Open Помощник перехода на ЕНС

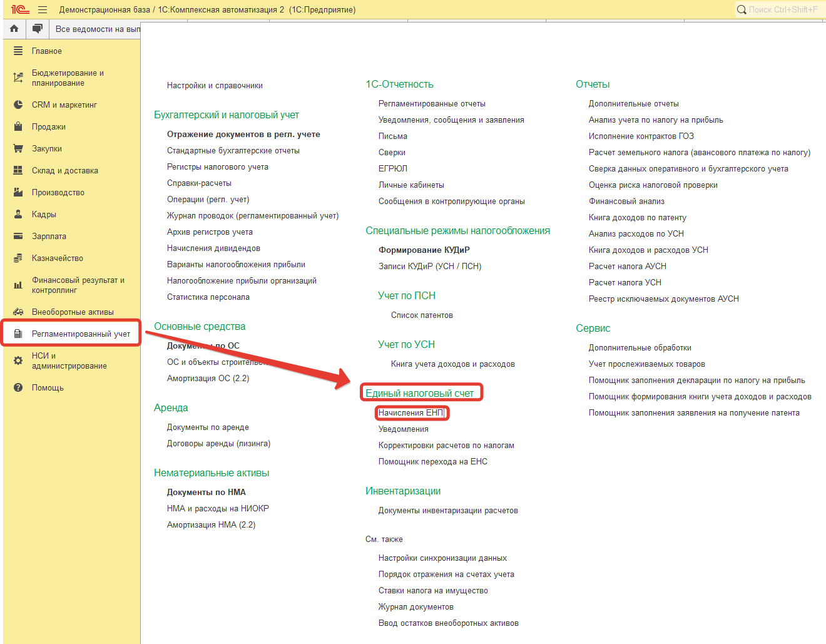432,462
